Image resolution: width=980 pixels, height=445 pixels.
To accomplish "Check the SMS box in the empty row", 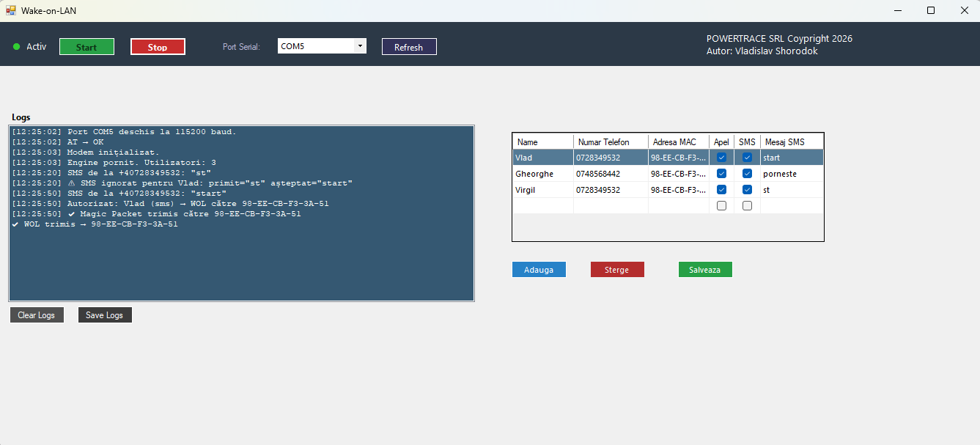I will [747, 206].
